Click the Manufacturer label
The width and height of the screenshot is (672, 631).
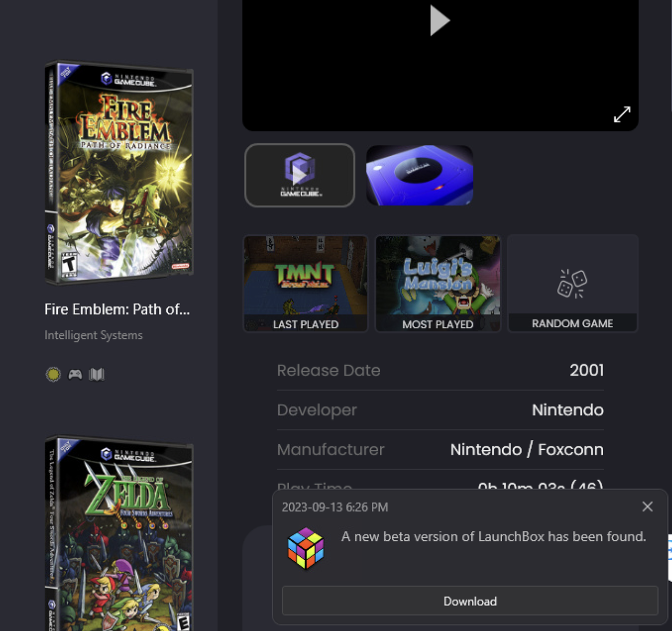331,449
